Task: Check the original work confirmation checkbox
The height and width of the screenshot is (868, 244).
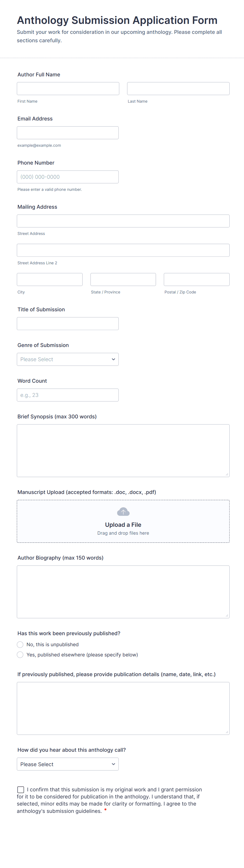Action: [21, 790]
